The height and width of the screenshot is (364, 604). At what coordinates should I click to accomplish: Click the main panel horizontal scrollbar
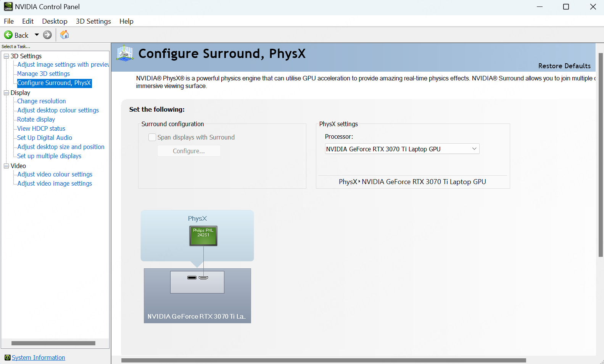[324, 360]
